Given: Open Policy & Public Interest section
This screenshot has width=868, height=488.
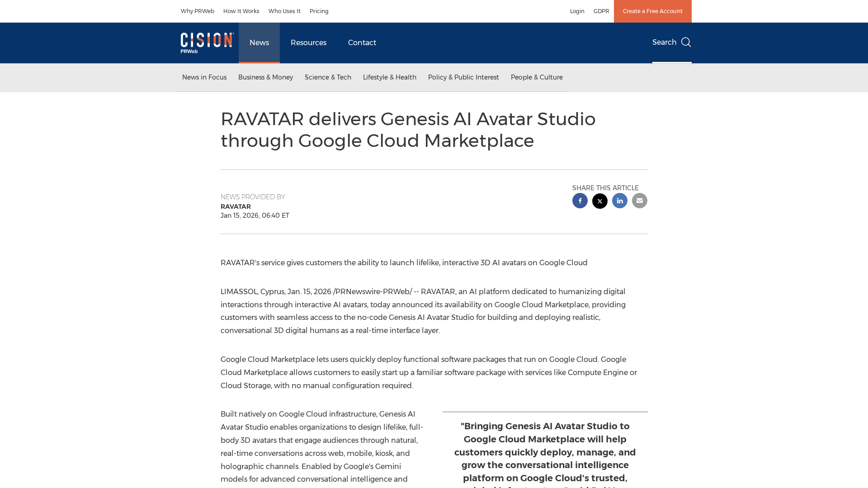Looking at the screenshot, I should point(463,77).
